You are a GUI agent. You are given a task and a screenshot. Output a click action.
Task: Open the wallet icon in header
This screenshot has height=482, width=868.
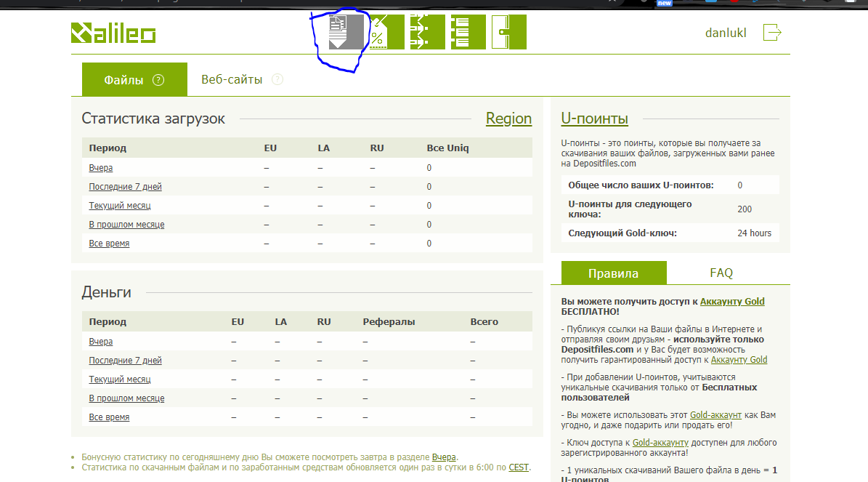(x=508, y=32)
